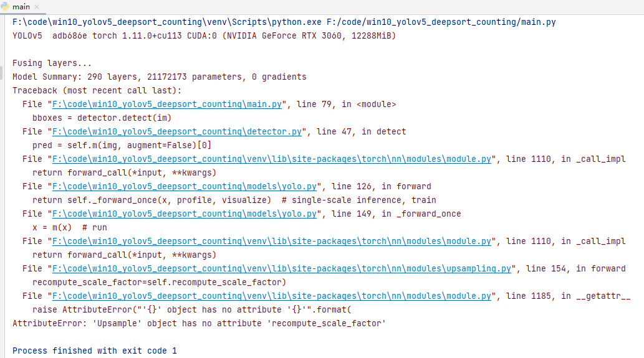This screenshot has width=644, height=358.
Task: Click the python.exe command line at top
Action: [284, 22]
